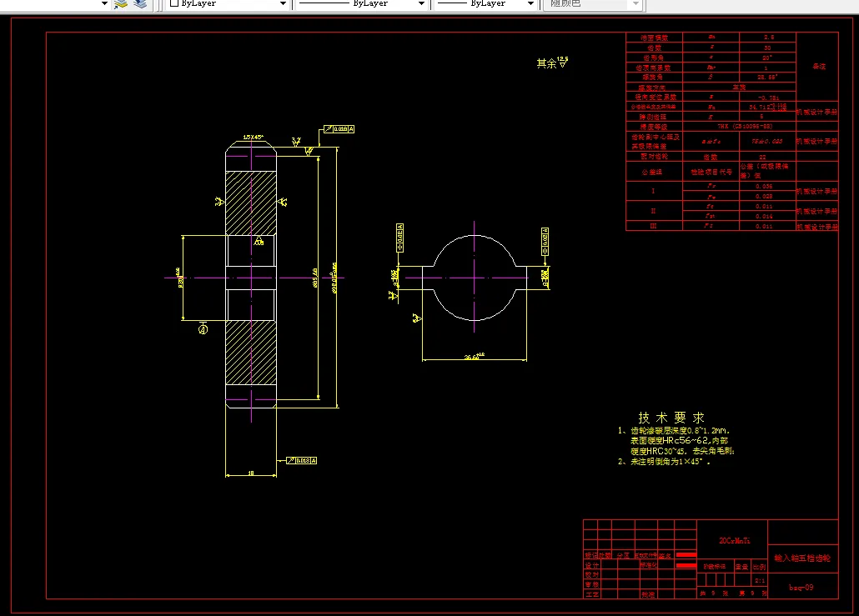
Task: Select the 其余 surface roughness note
Action: click(x=552, y=63)
